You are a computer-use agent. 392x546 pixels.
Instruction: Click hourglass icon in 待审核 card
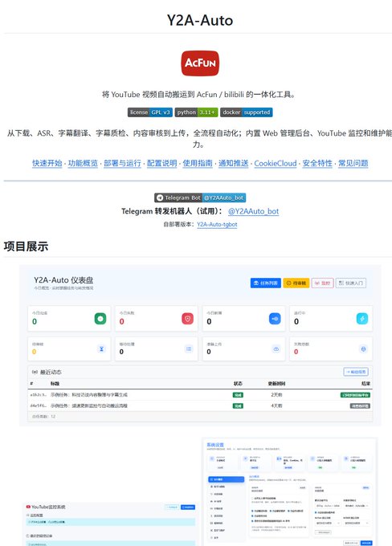[101, 348]
